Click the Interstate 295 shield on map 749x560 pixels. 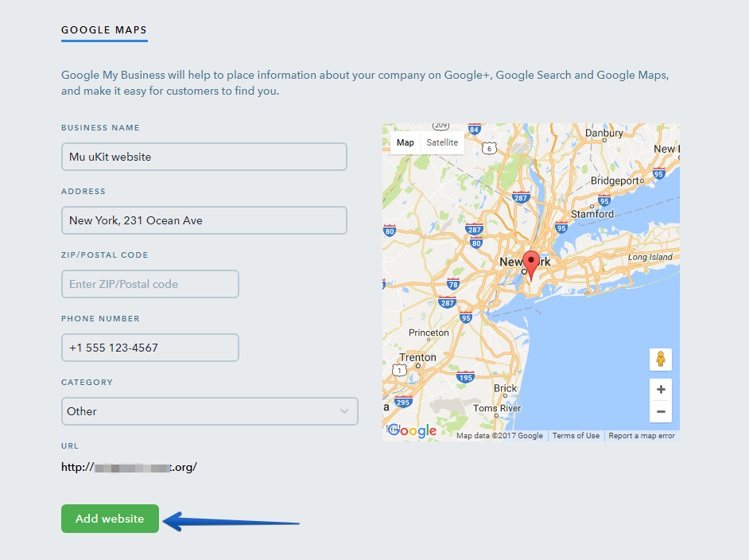tap(403, 402)
